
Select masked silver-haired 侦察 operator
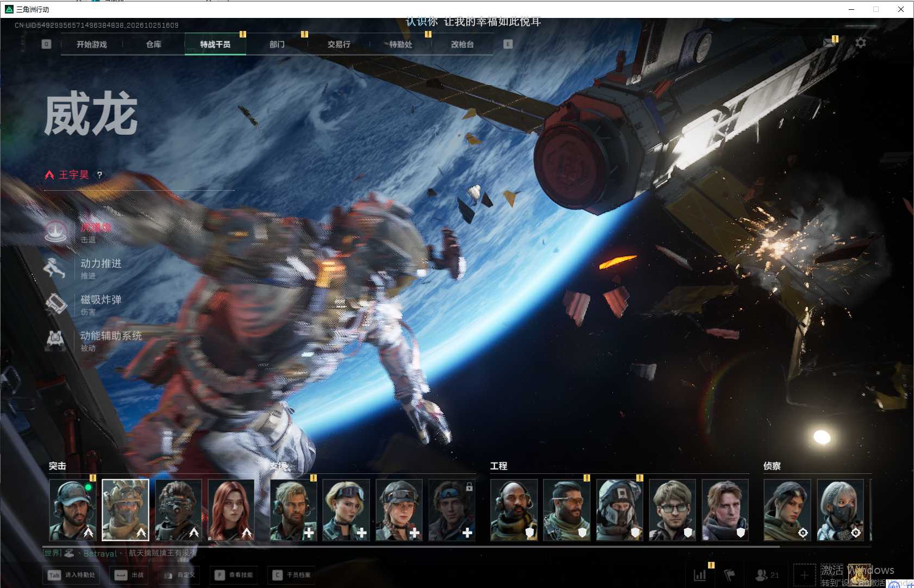tap(840, 510)
